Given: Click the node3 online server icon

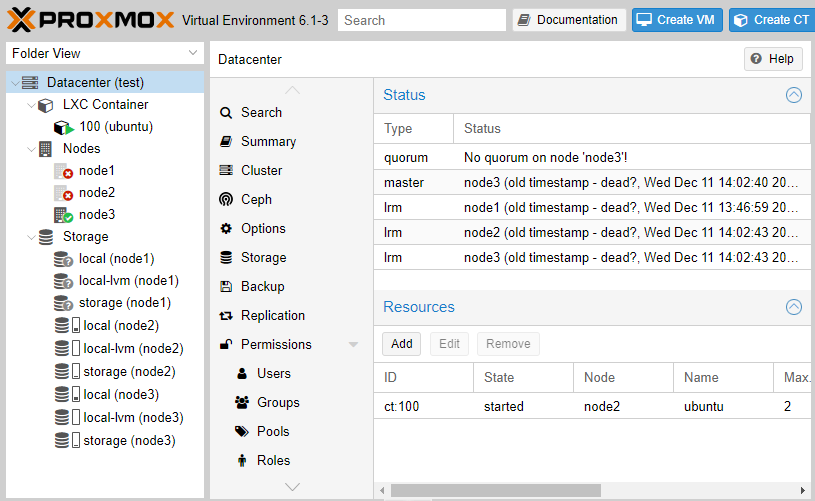Looking at the screenshot, I should (62, 215).
